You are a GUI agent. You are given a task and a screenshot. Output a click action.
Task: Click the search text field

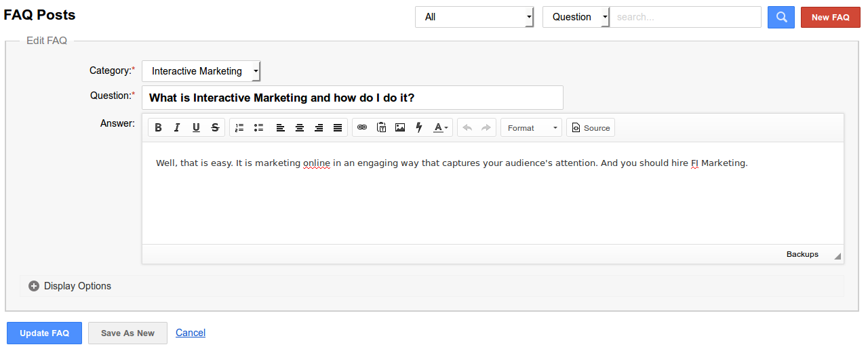pos(685,17)
